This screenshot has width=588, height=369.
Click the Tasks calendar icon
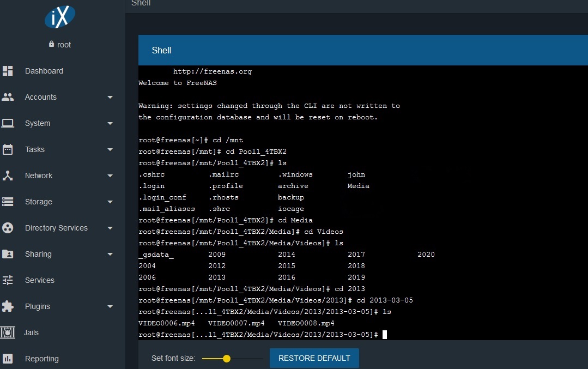pyautogui.click(x=8, y=149)
